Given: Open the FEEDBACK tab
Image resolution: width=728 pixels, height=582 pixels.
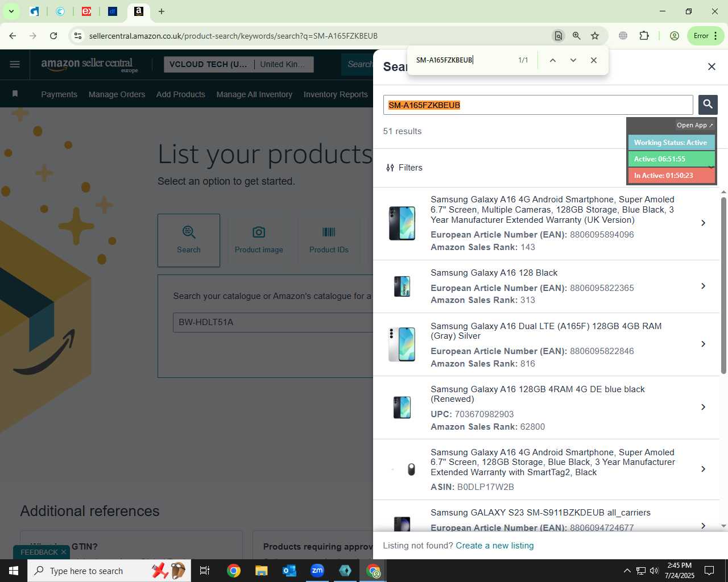Looking at the screenshot, I should [39, 552].
